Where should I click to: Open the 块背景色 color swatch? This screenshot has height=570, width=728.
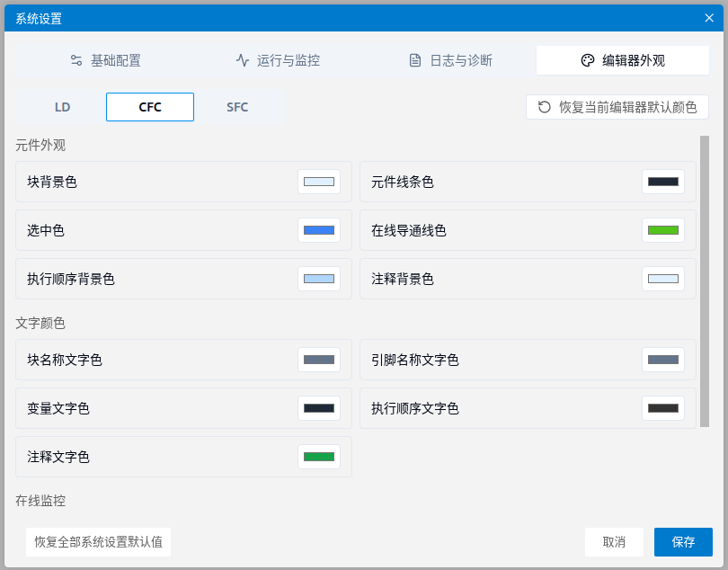pos(319,182)
